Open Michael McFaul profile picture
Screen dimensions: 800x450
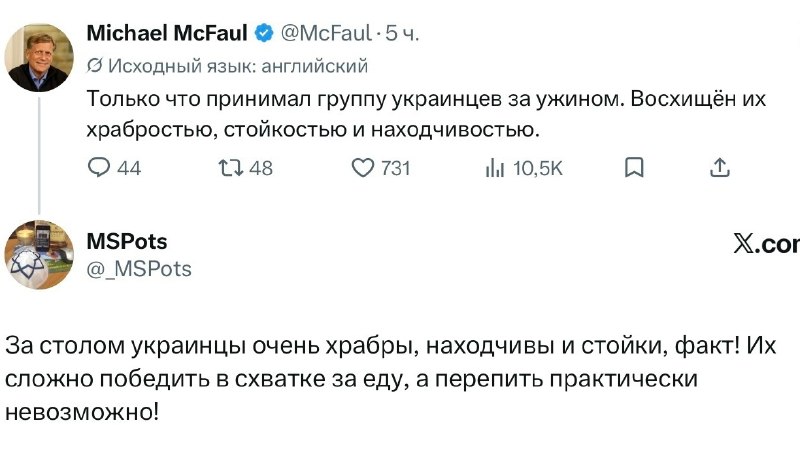[x=39, y=57]
